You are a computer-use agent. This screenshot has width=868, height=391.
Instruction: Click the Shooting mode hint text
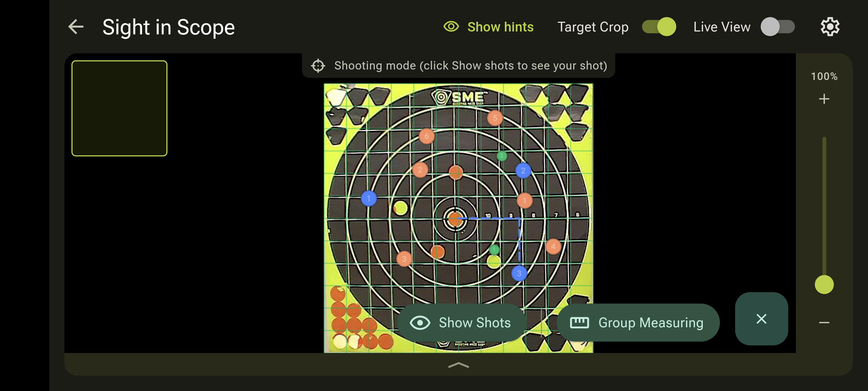[x=471, y=66]
